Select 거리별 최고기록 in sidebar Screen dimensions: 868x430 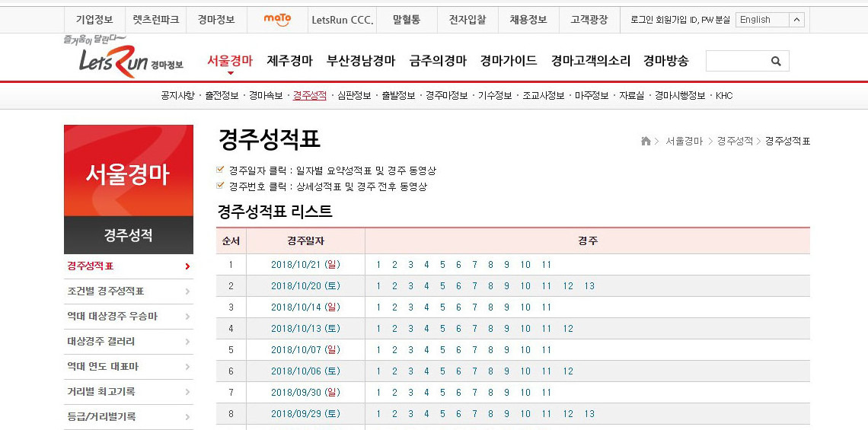(x=101, y=392)
